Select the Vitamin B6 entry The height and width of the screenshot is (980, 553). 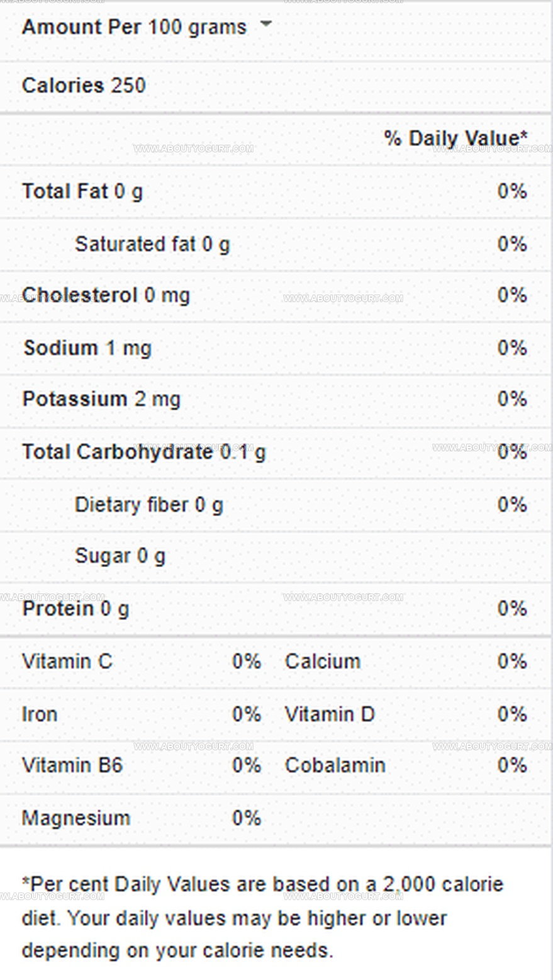72,765
